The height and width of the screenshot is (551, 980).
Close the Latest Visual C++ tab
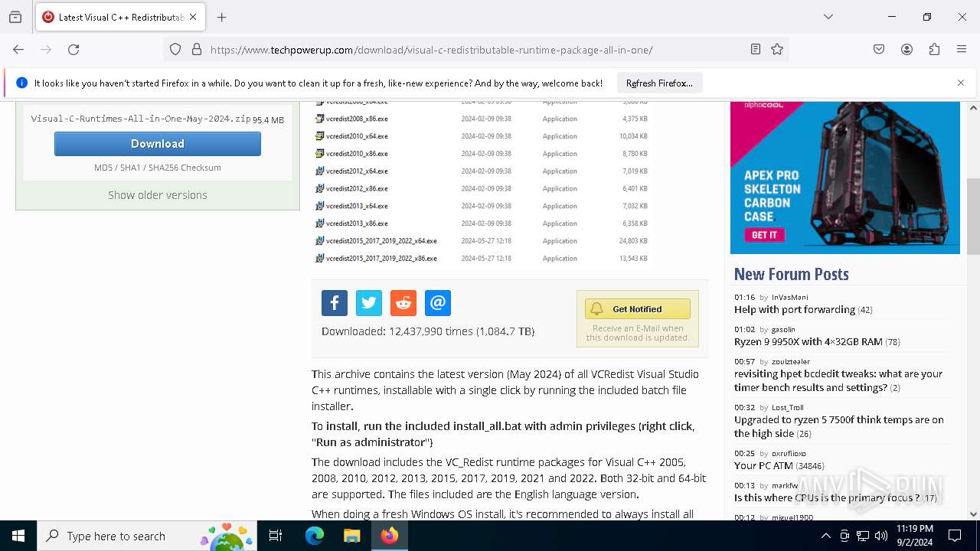193,17
